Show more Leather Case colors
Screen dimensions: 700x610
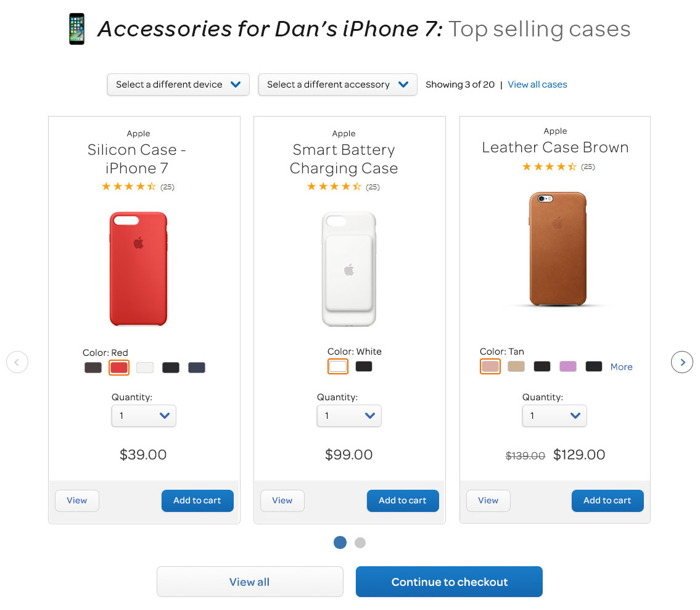coord(621,366)
